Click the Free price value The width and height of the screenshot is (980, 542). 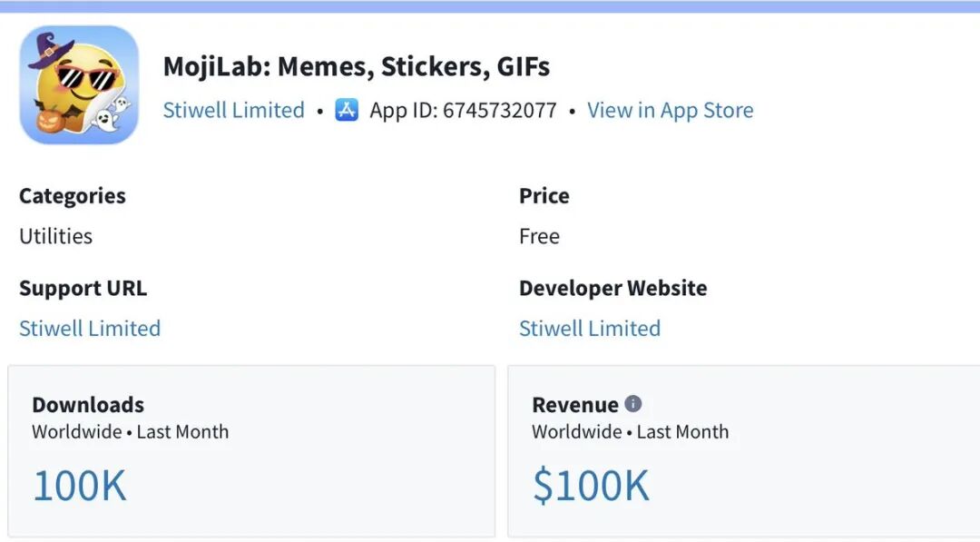point(539,236)
